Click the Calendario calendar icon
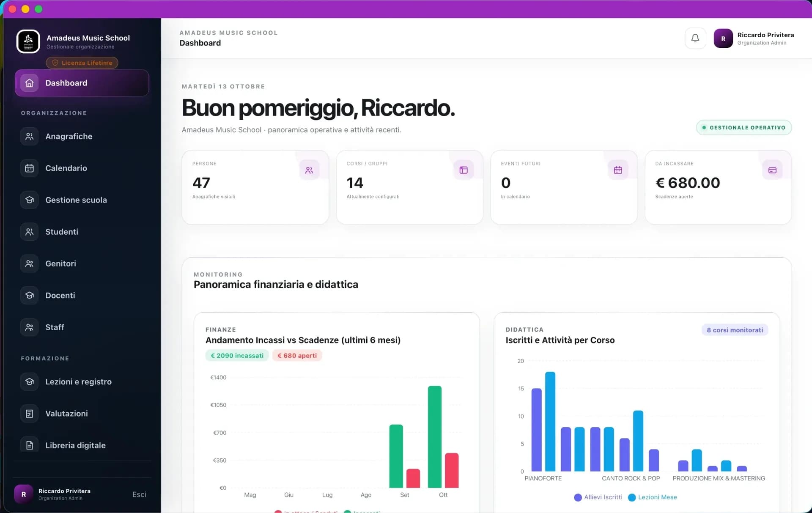 (x=29, y=168)
